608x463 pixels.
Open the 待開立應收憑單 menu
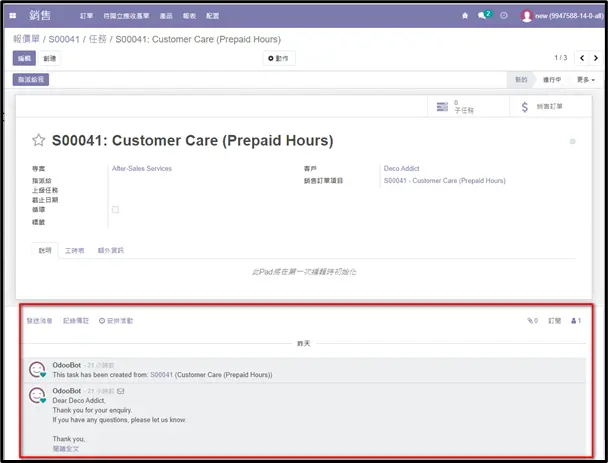[126, 16]
